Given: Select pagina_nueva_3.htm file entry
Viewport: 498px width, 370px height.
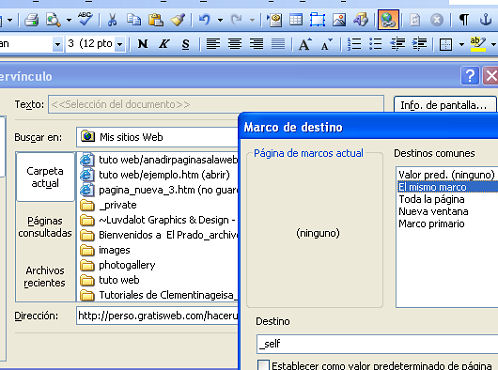Looking at the screenshot, I should (159, 190).
